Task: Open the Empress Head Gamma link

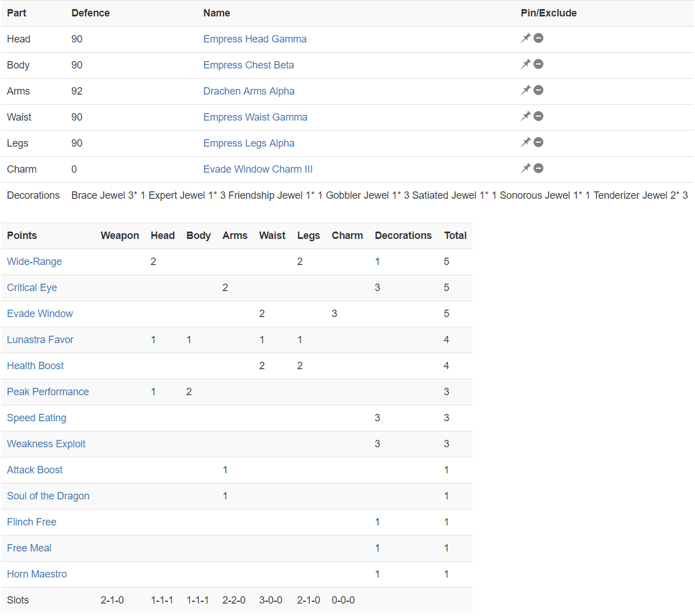Action: pyautogui.click(x=255, y=39)
